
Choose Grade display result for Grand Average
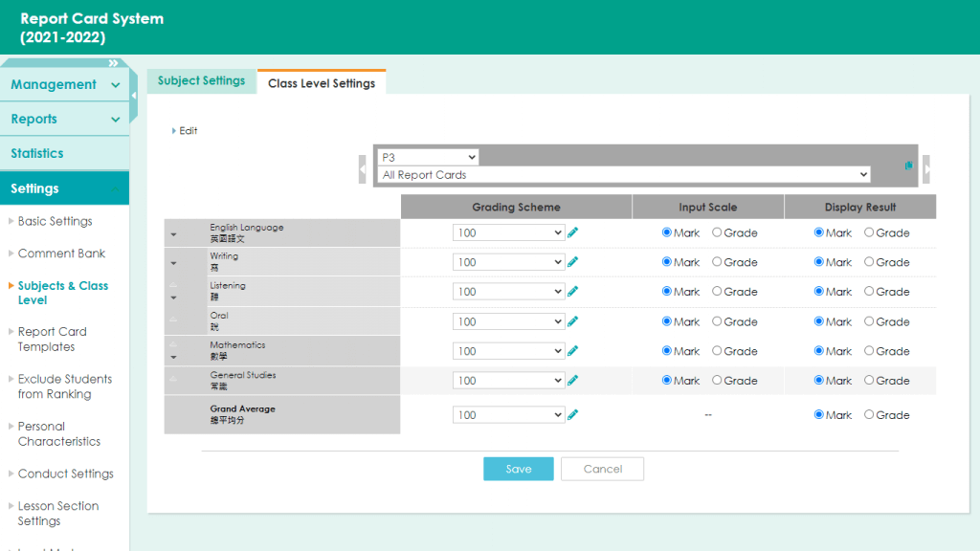point(869,415)
